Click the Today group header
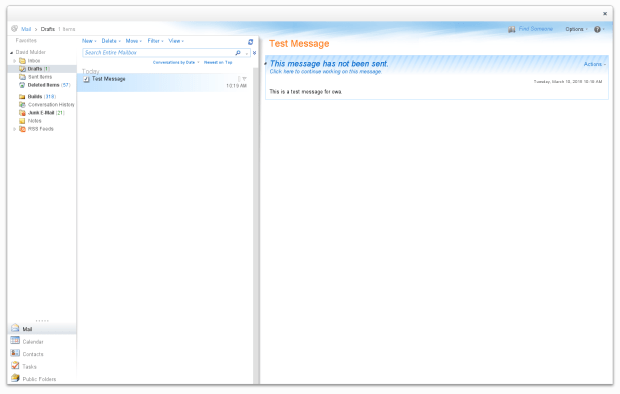The width and height of the screenshot is (620, 394). [x=91, y=71]
